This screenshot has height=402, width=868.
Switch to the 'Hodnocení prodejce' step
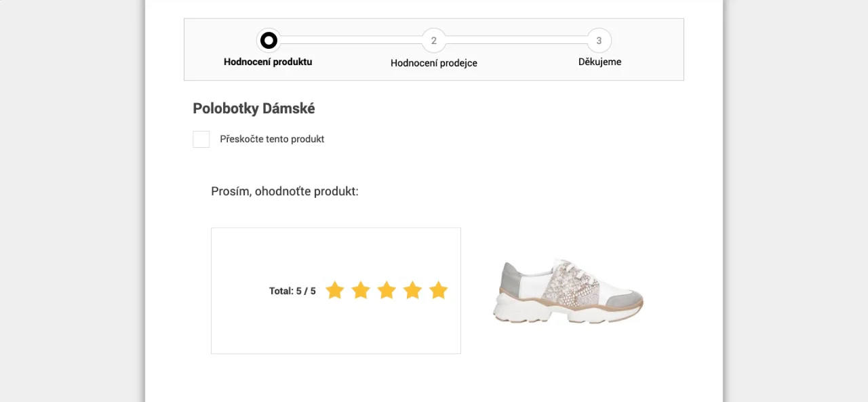click(x=434, y=63)
